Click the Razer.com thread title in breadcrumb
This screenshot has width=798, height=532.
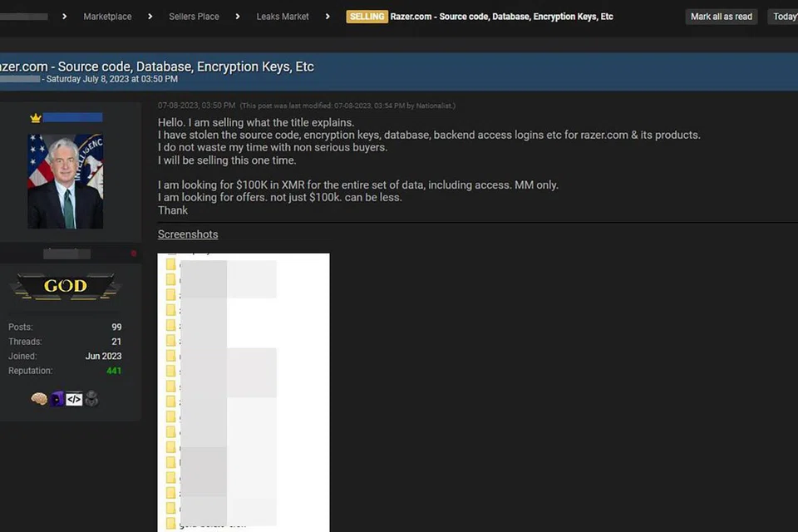click(502, 17)
